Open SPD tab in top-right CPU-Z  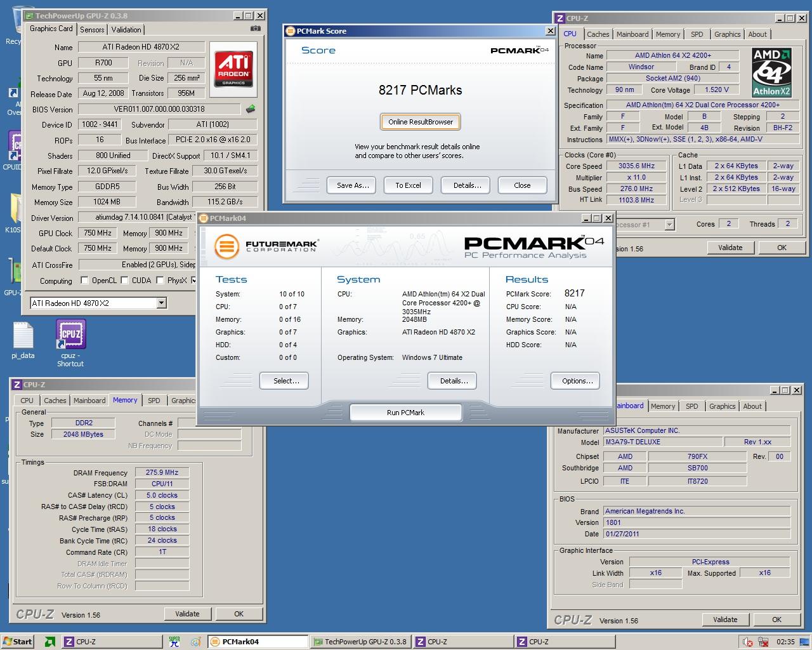tap(697, 34)
